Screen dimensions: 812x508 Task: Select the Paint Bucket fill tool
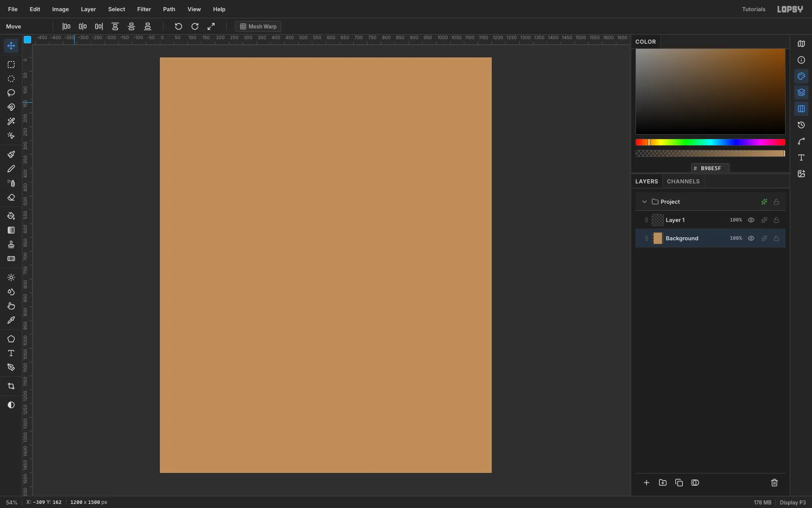tap(11, 216)
